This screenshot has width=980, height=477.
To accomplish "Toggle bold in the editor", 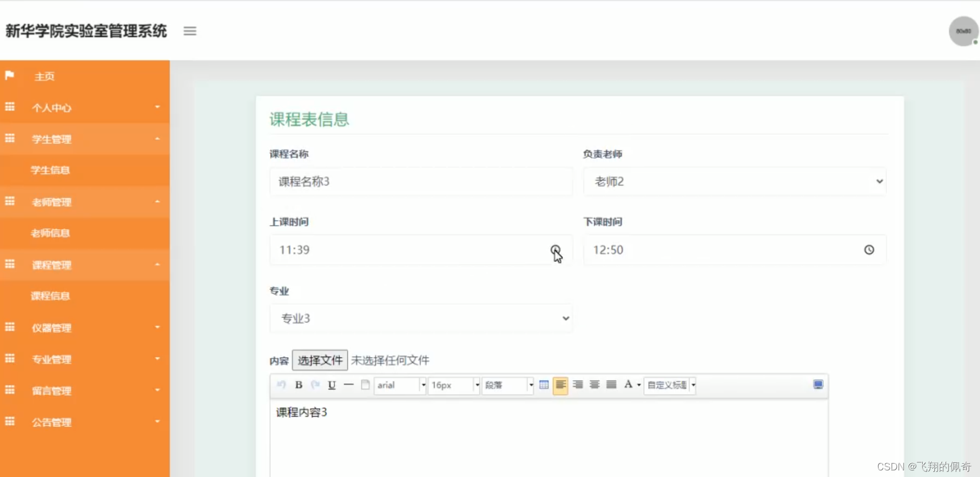I will 299,385.
